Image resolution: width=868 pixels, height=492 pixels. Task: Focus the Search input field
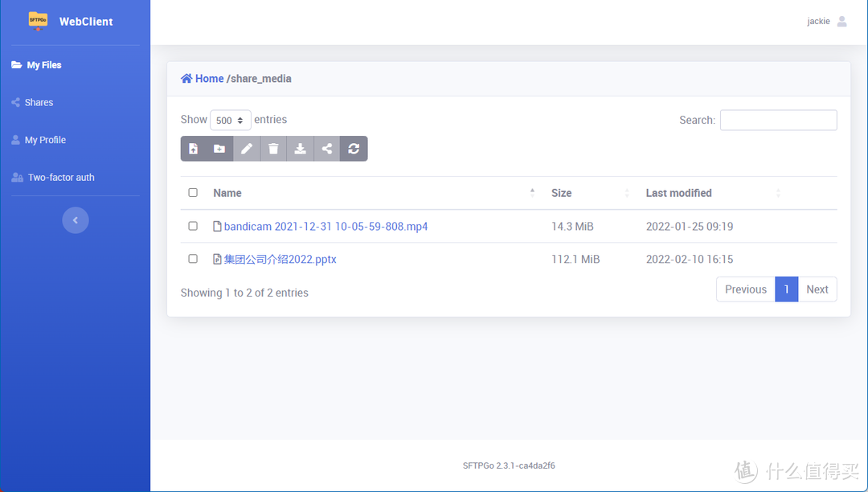(x=778, y=121)
